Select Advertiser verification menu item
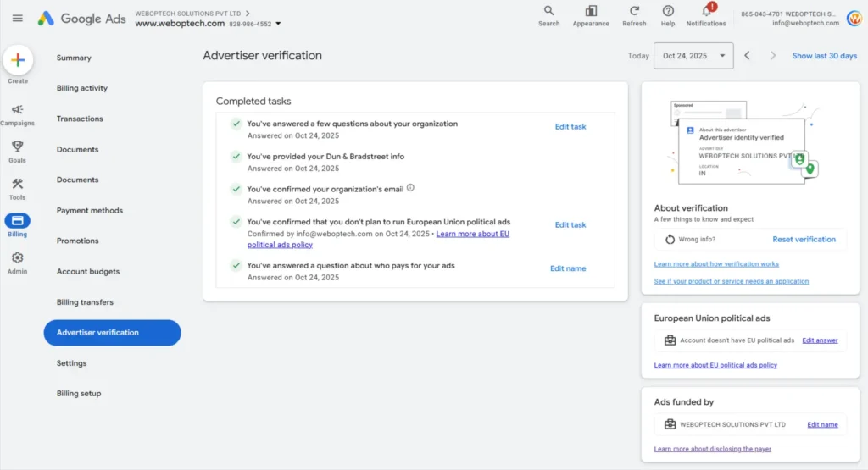The image size is (868, 470). point(113,333)
